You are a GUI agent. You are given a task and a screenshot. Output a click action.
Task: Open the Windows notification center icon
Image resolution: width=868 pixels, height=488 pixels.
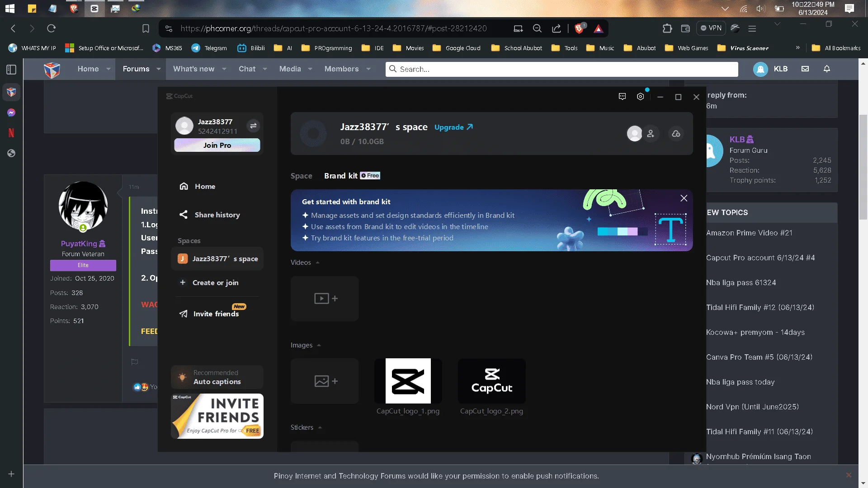pyautogui.click(x=849, y=9)
